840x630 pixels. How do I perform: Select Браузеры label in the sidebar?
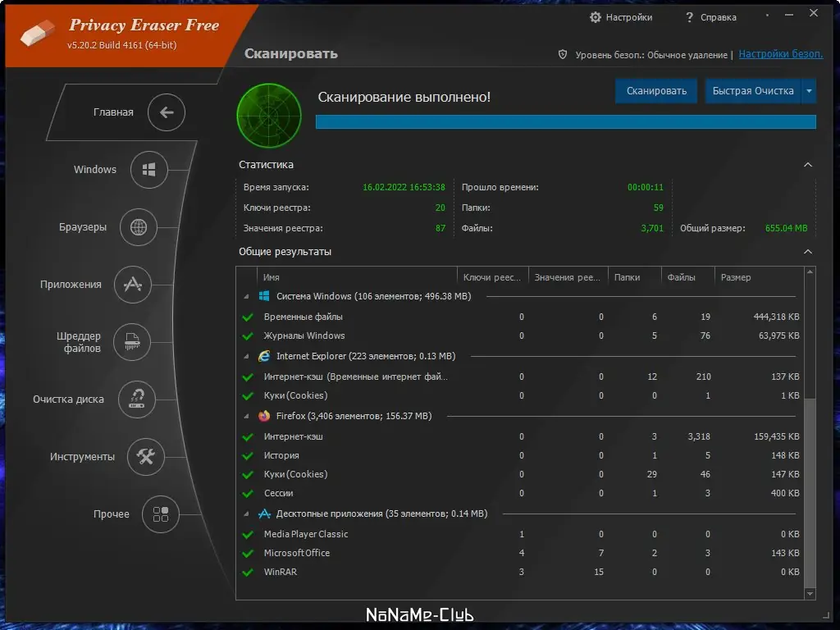83,226
